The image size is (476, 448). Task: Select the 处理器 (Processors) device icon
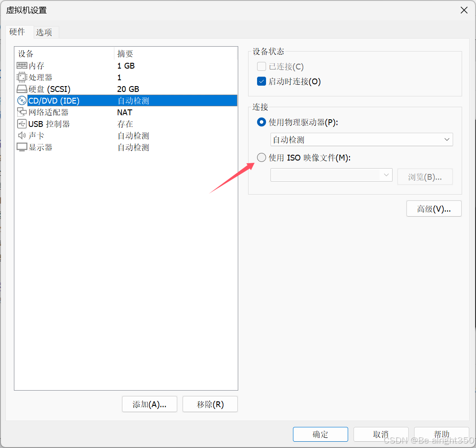coord(22,77)
